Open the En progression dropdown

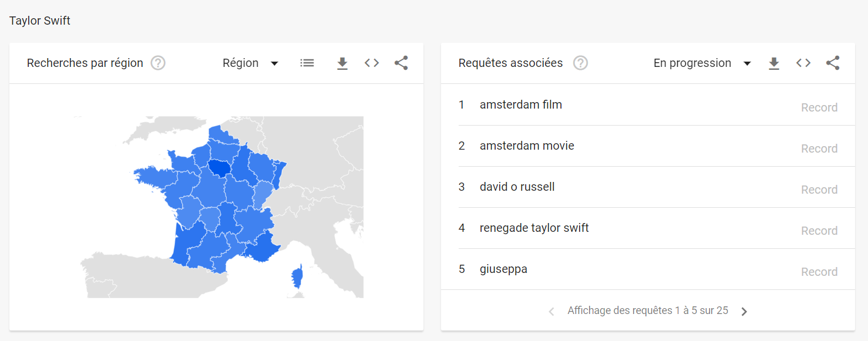[702, 63]
